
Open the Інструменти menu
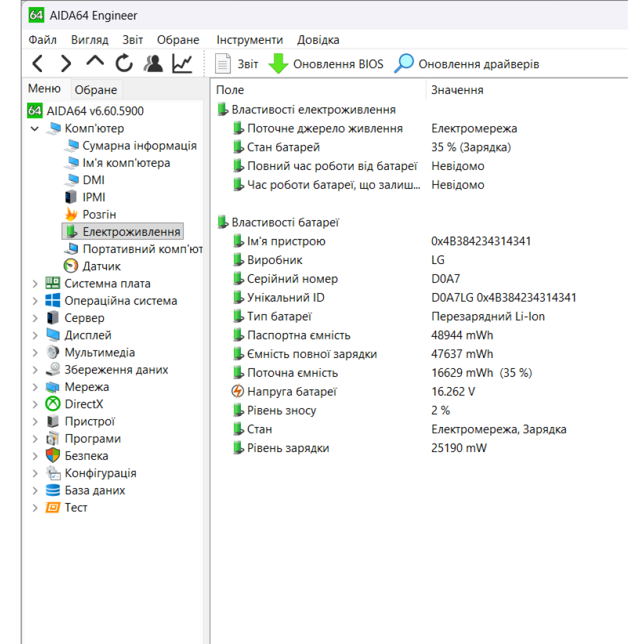click(249, 40)
